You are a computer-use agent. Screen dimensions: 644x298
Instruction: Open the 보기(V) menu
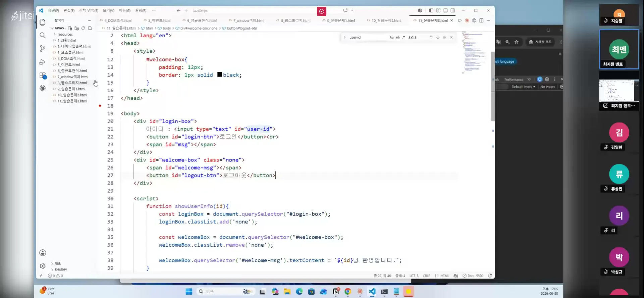108,11
